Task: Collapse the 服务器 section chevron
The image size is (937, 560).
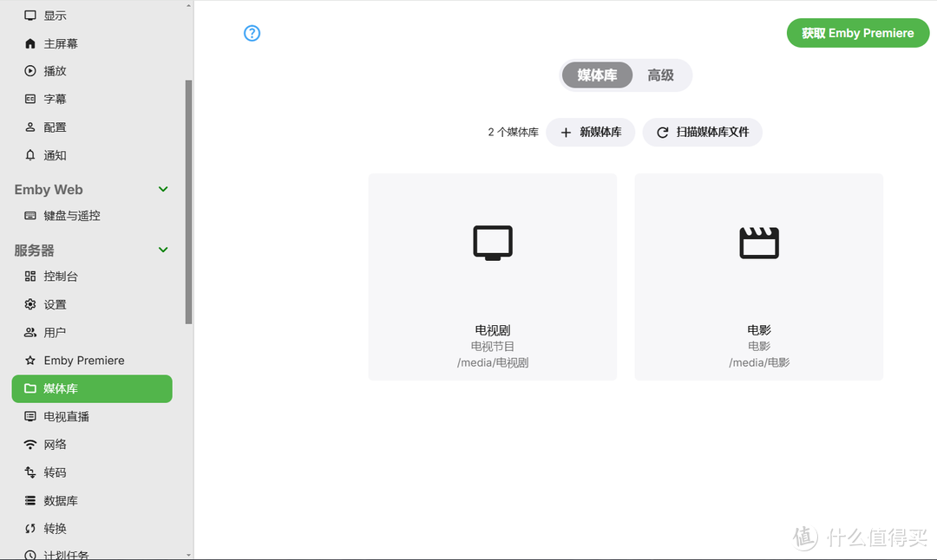Action: click(163, 250)
